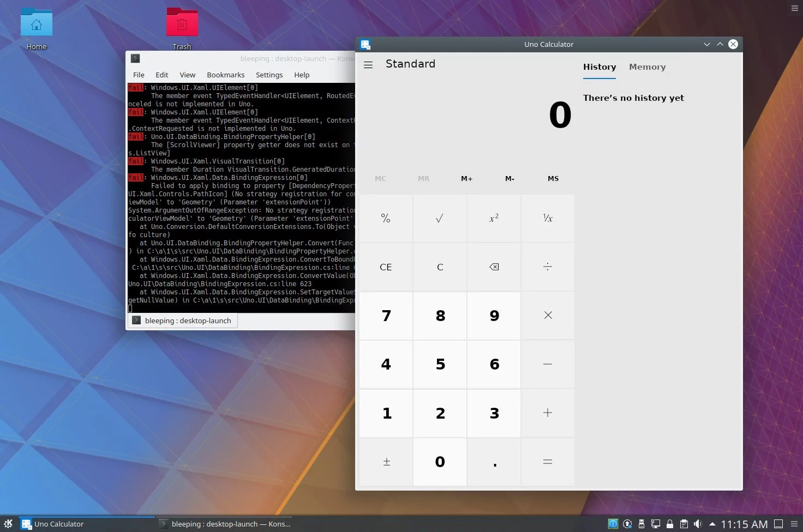Click the lock icon in system tray
Viewport: 803px width, 532px height.
[670, 524]
